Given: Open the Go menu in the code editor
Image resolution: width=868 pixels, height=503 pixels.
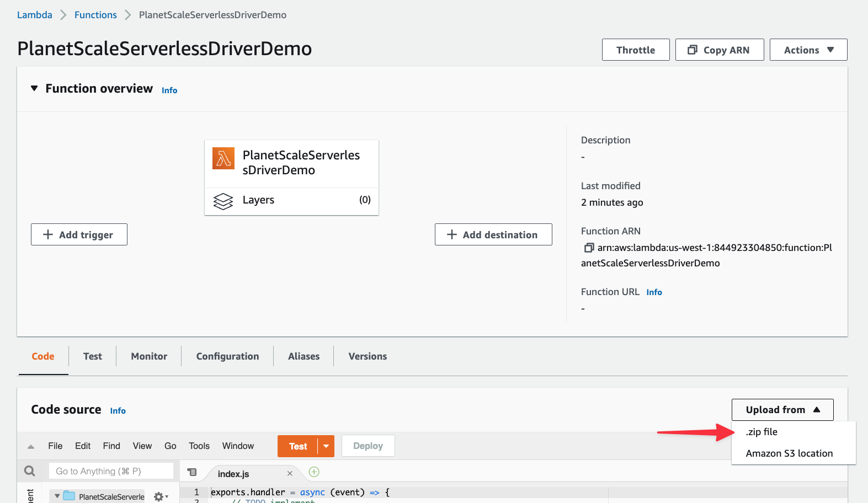Looking at the screenshot, I should click(x=171, y=446).
